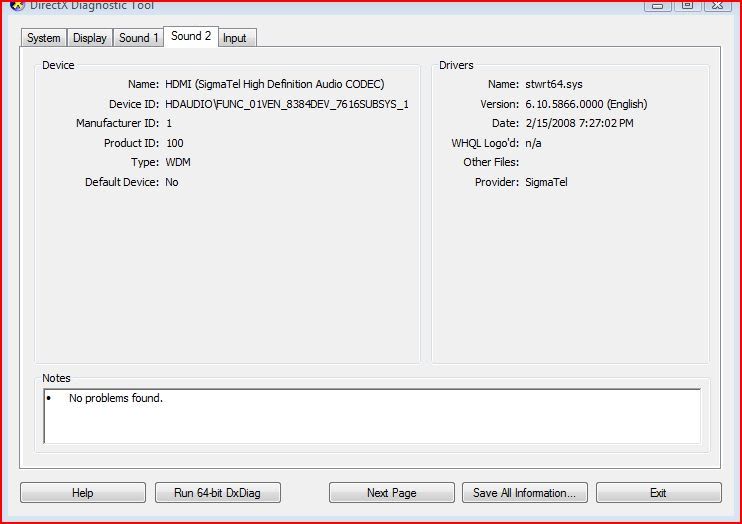The width and height of the screenshot is (742, 524).
Task: Open the Display tab
Action: point(90,38)
